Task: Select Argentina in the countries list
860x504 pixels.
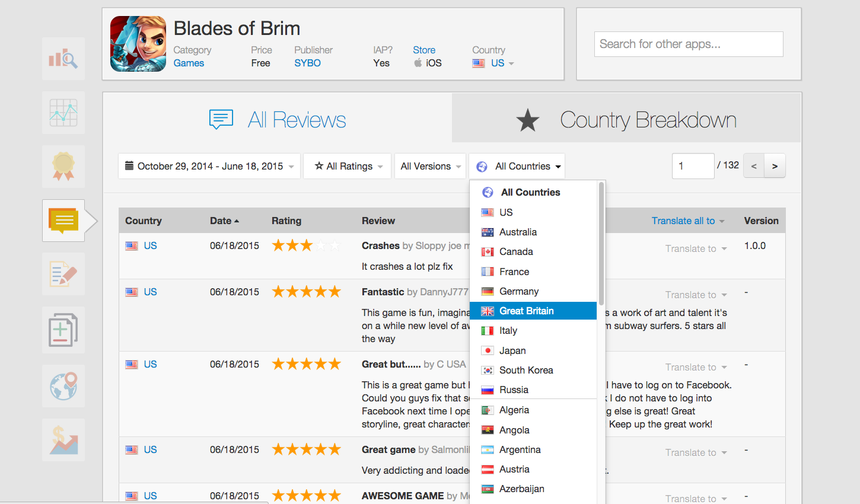Action: (x=533, y=449)
